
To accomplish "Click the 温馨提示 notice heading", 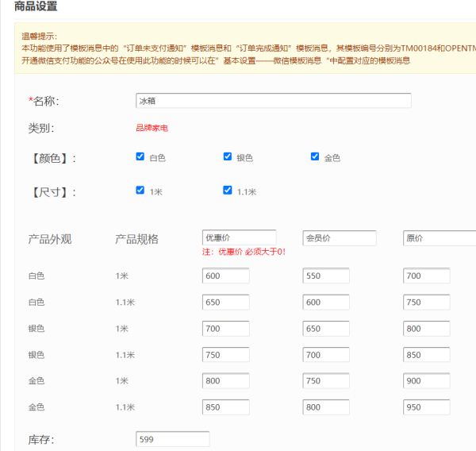I will (39, 37).
